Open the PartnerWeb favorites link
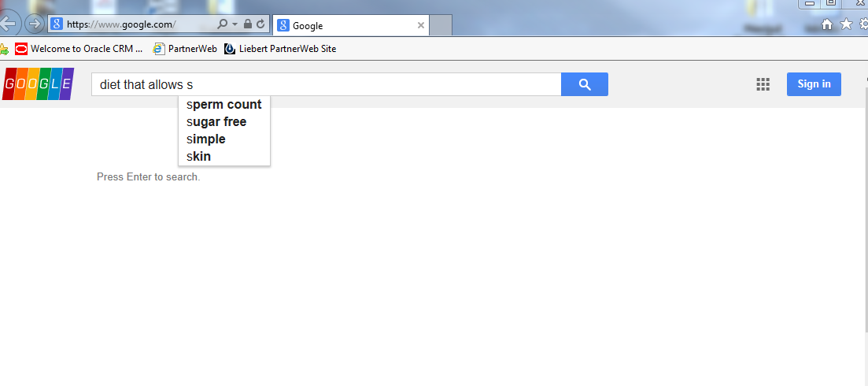This screenshot has height=386, width=868. 185,49
